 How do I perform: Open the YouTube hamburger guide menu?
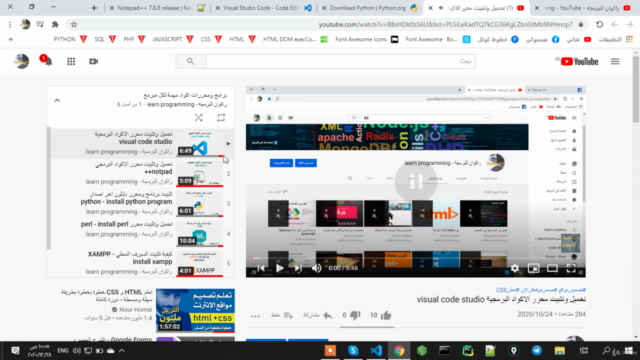615,62
